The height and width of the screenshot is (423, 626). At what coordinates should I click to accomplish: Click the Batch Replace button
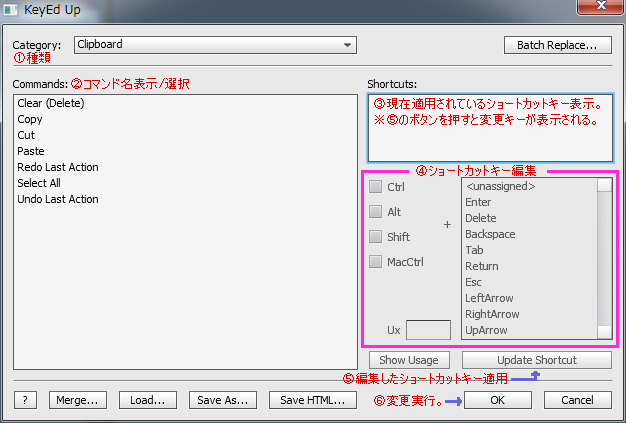[557, 45]
